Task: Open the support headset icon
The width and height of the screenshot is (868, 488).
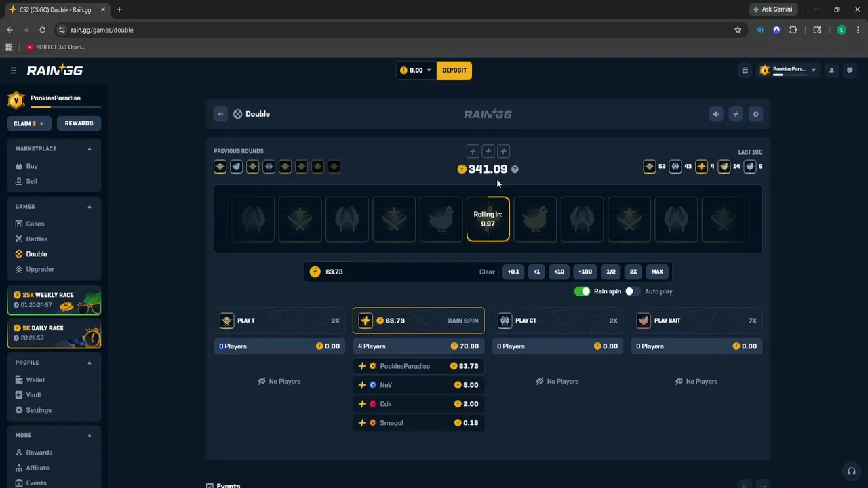Action: 851,471
